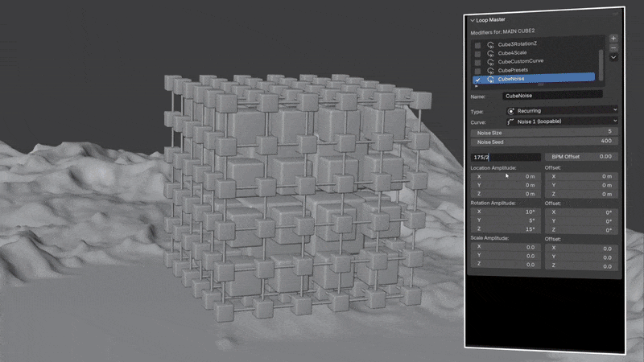Open the modifier list specials chevron menu

click(613, 57)
